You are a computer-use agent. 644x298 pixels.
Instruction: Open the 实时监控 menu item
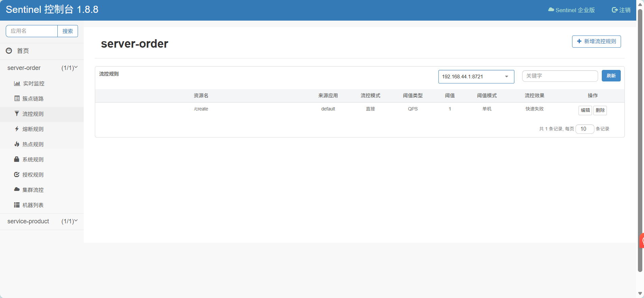42,83
